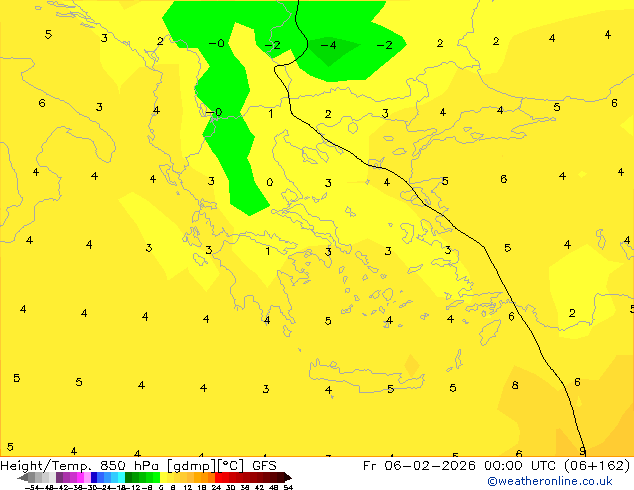Select the -4 temperature value on the map
The image size is (634, 490).
[x=328, y=45]
